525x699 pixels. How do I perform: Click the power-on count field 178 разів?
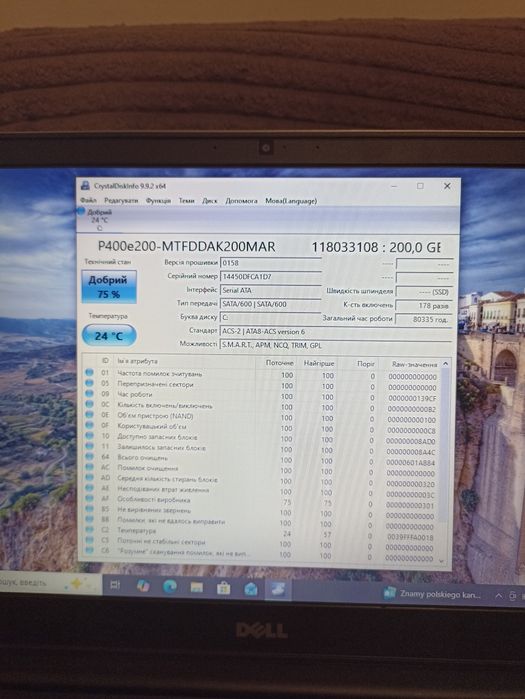[x=424, y=306]
